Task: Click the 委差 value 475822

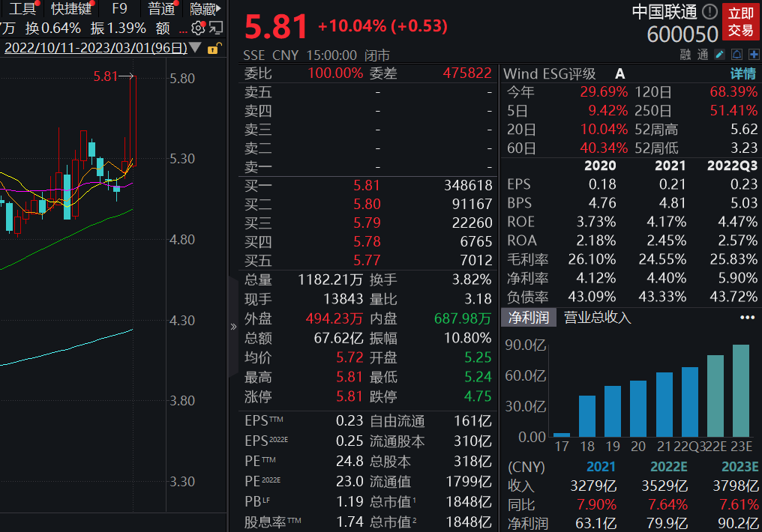Action: (467, 73)
